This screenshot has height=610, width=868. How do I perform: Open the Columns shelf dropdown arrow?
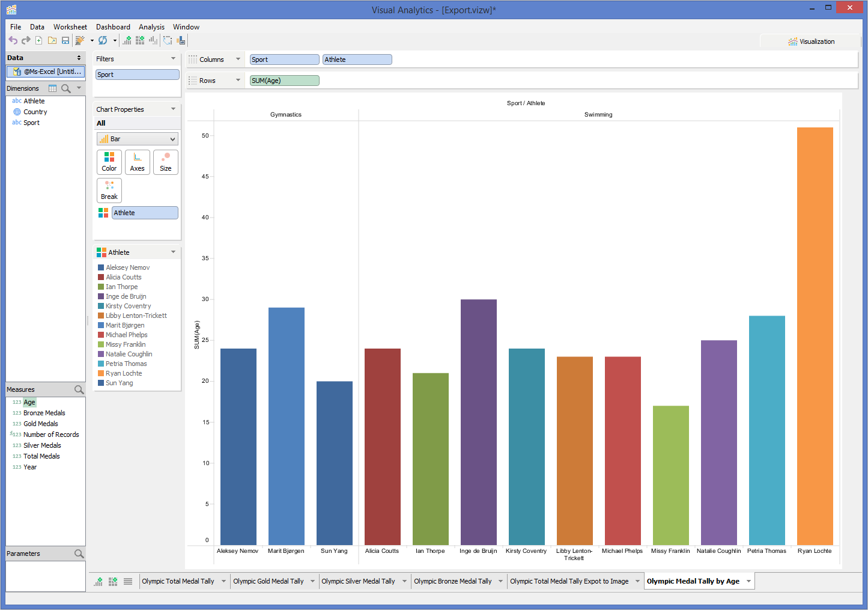(x=238, y=59)
